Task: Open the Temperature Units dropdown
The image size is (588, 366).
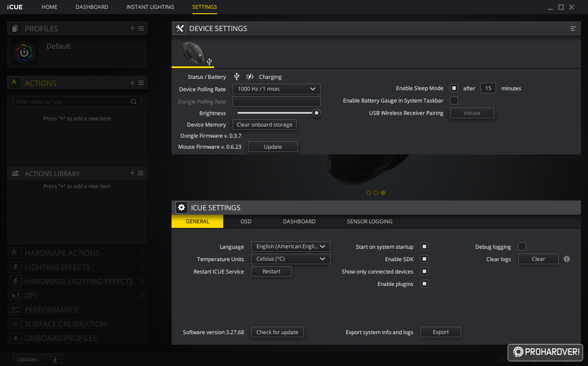Action: [x=290, y=259]
